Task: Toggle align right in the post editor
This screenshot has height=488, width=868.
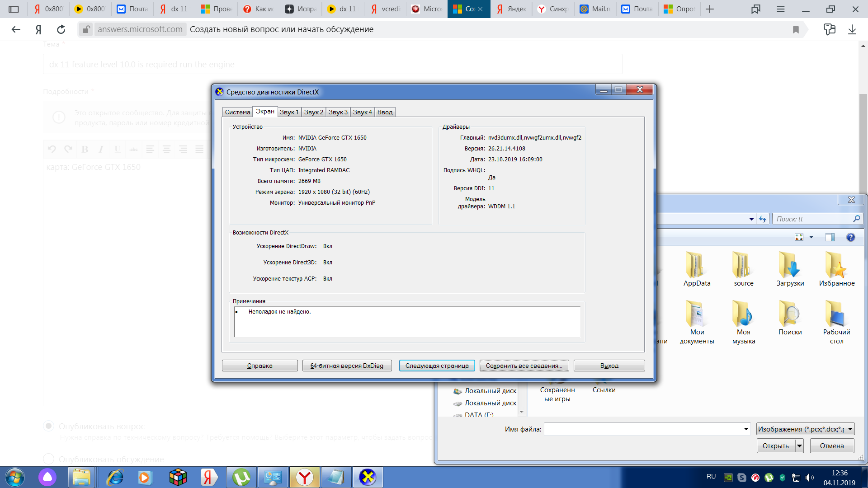Action: [183, 149]
